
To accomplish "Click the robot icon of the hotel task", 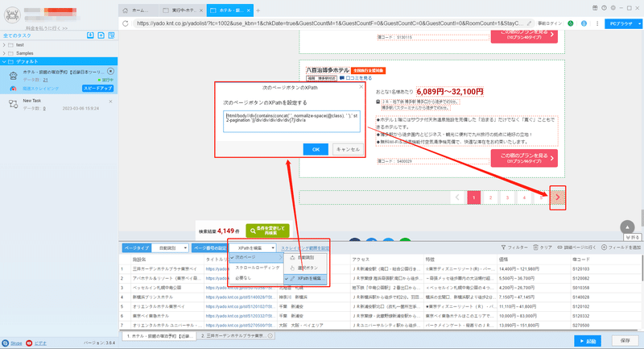I will 13,76.
